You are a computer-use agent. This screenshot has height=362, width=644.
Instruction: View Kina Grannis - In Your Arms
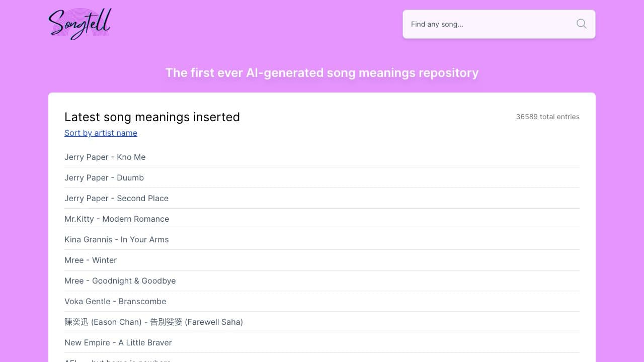116,239
